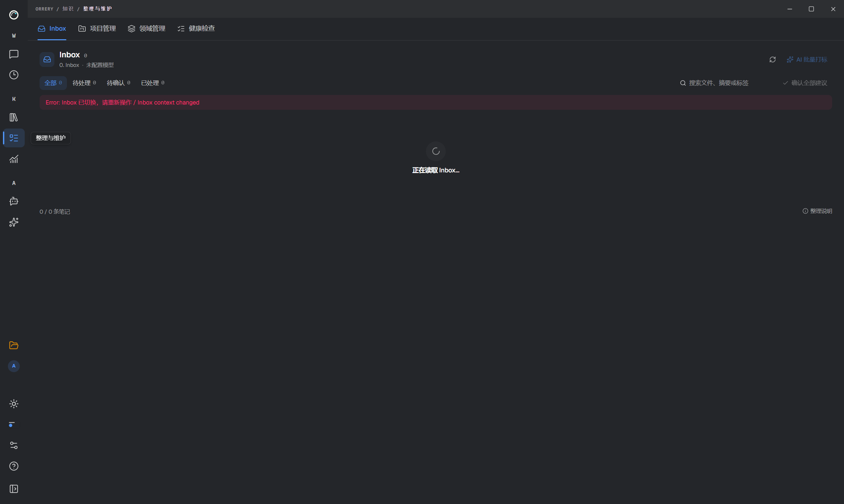Image resolution: width=844 pixels, height=504 pixels.
Task: Select the 已处理 filter
Action: 153,83
